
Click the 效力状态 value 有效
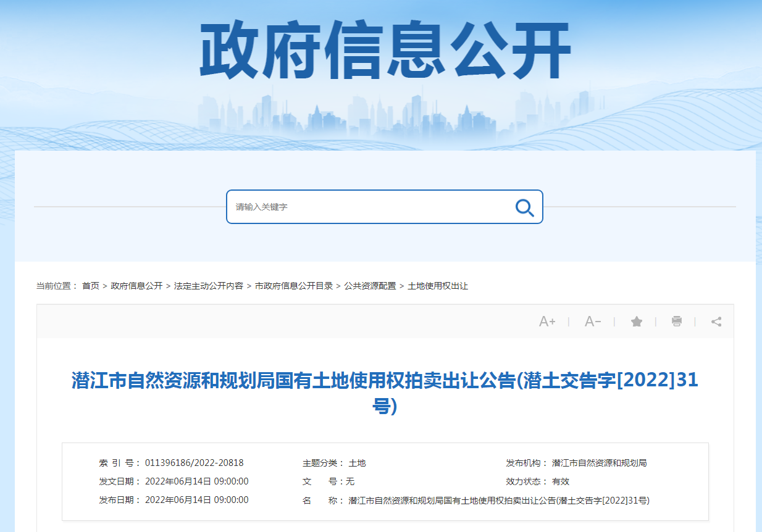[561, 481]
